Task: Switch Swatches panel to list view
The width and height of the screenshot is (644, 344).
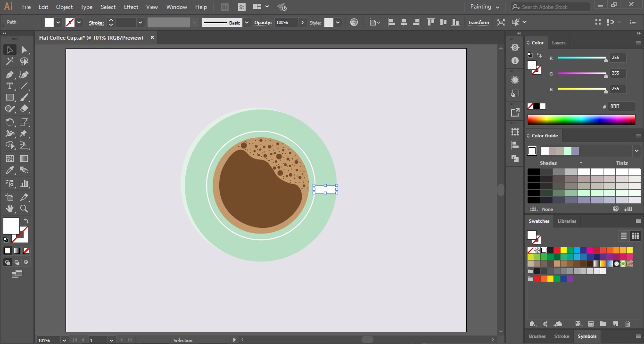Action: tap(623, 236)
